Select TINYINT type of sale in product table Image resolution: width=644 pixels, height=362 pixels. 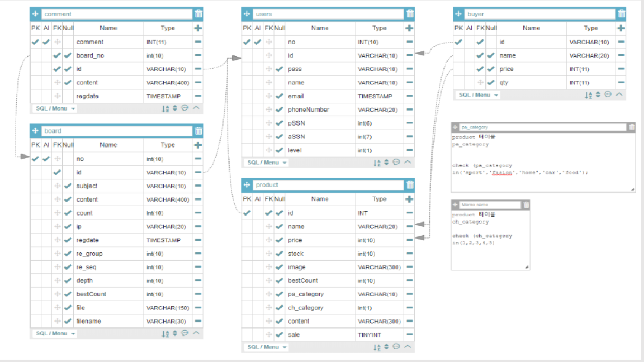(369, 335)
